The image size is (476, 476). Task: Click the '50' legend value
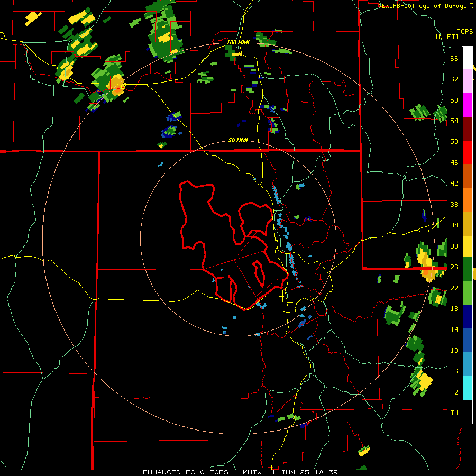(x=454, y=142)
